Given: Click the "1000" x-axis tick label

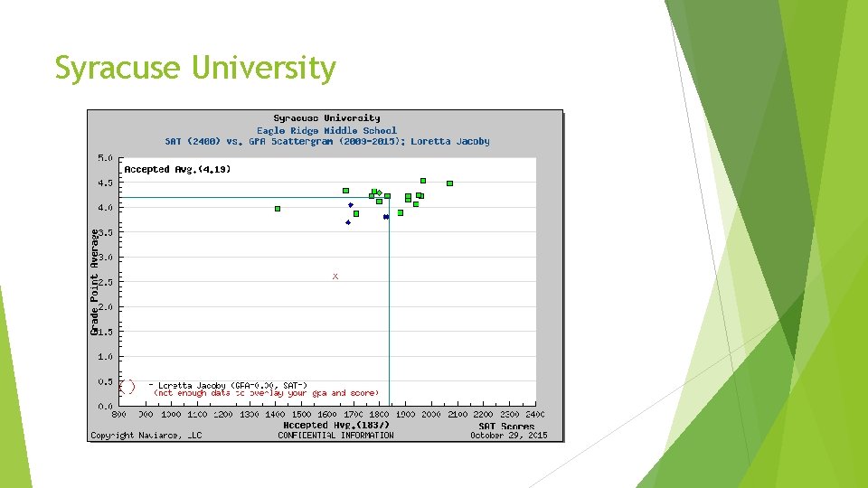Looking at the screenshot, I should (x=171, y=415).
